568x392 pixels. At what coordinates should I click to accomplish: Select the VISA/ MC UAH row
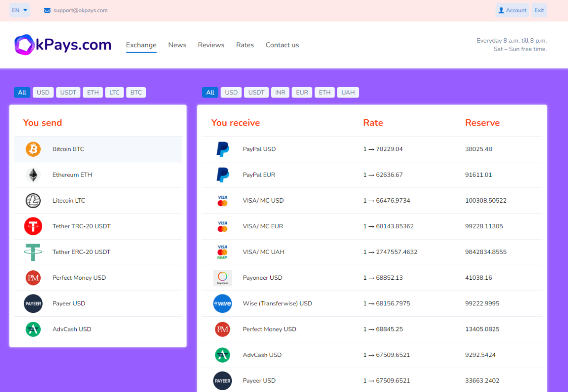(x=372, y=252)
